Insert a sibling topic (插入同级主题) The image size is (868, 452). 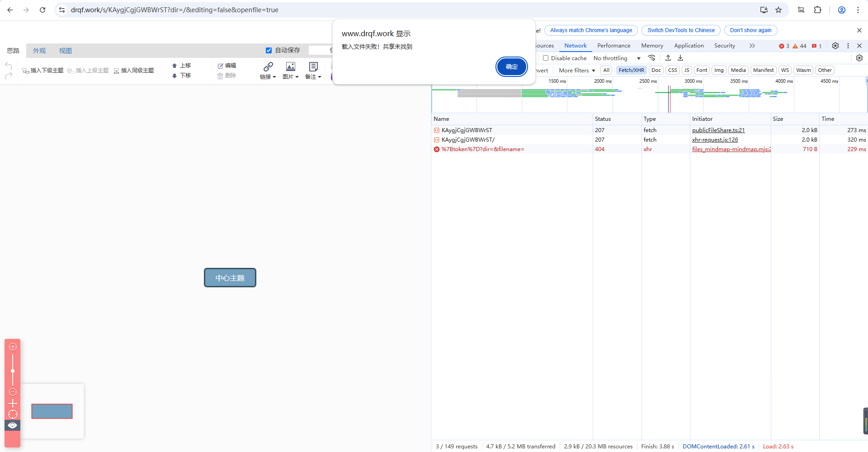pyautogui.click(x=134, y=71)
